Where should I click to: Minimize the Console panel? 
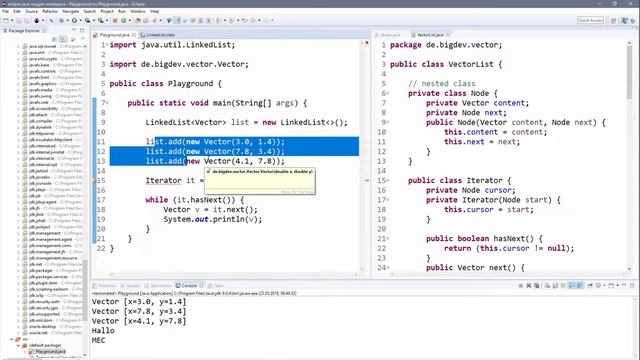click(624, 285)
